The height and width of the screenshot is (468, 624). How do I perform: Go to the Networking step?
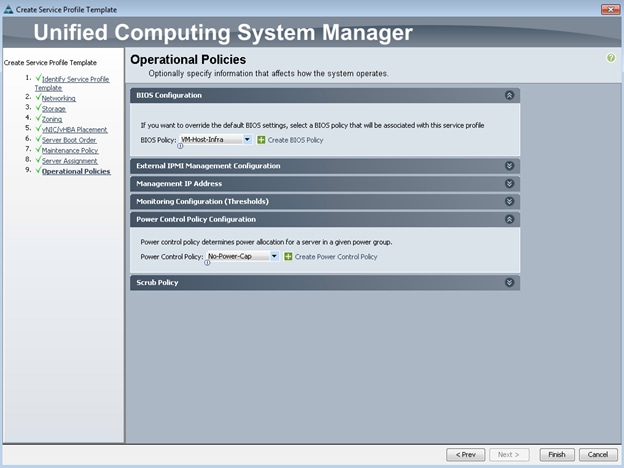58,98
